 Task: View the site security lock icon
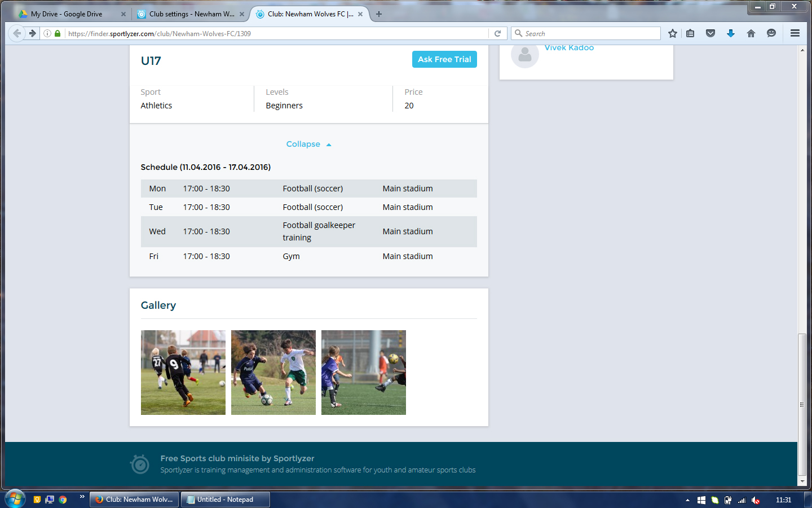58,33
